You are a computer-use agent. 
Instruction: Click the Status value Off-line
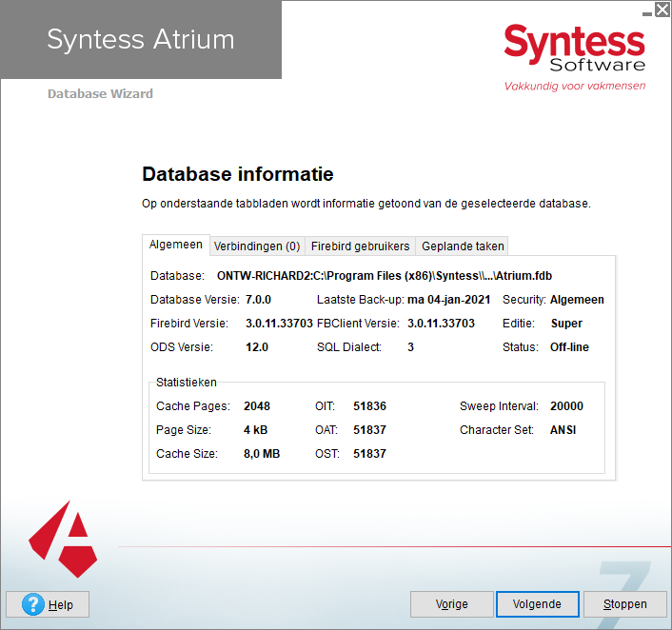point(569,347)
